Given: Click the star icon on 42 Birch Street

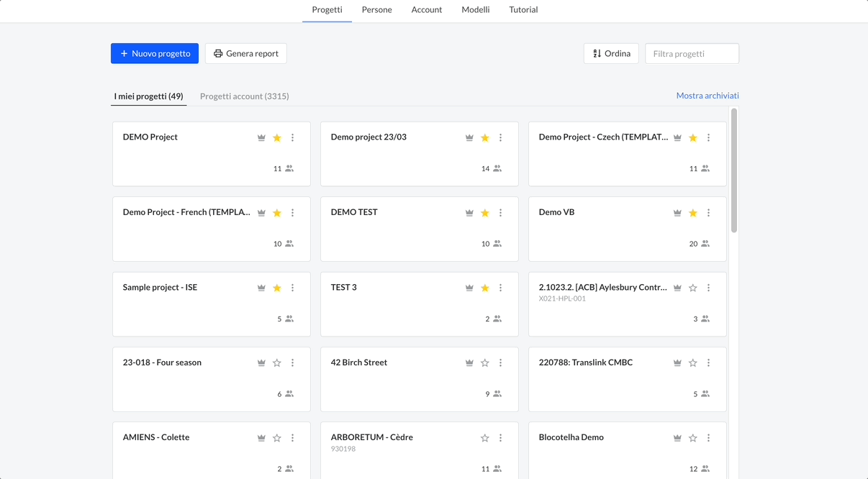Looking at the screenshot, I should click(485, 363).
